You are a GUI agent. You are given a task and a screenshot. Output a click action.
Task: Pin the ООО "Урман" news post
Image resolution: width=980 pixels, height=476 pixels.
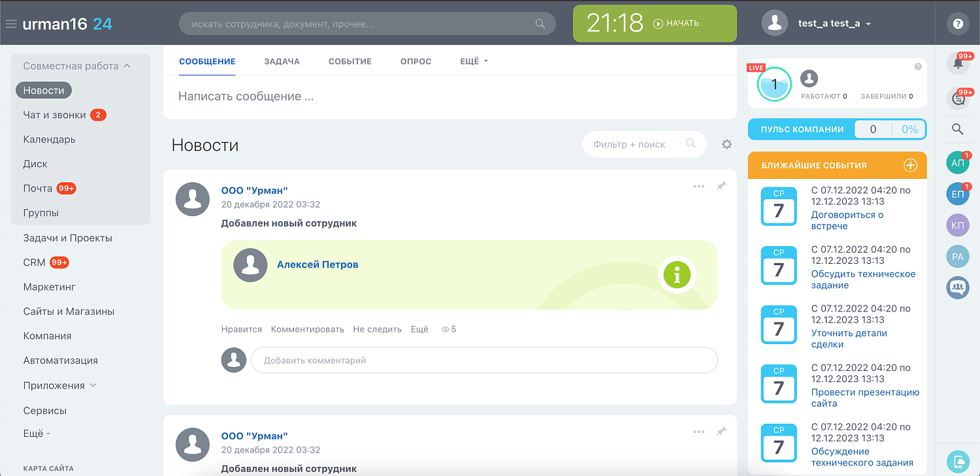point(721,186)
